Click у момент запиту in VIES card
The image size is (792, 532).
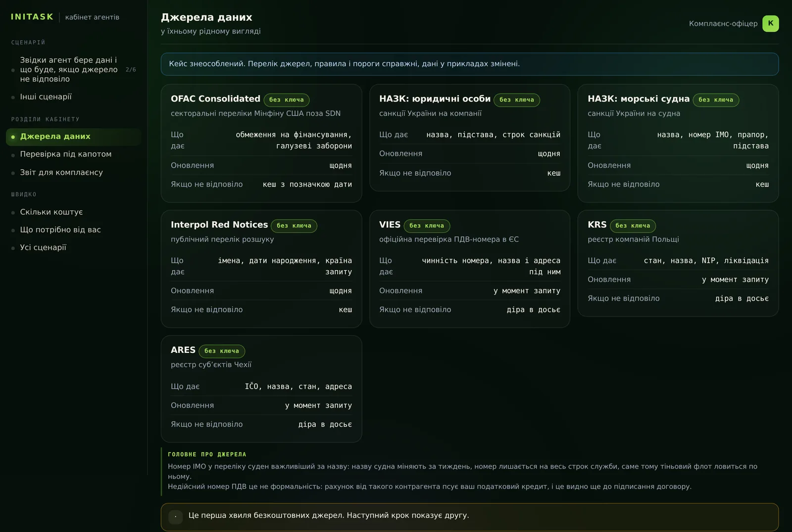527,291
